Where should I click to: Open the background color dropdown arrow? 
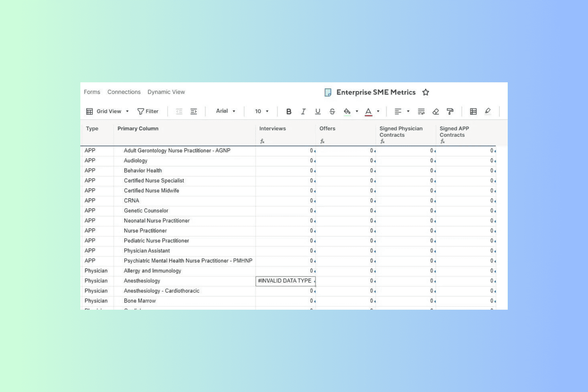pos(357,111)
